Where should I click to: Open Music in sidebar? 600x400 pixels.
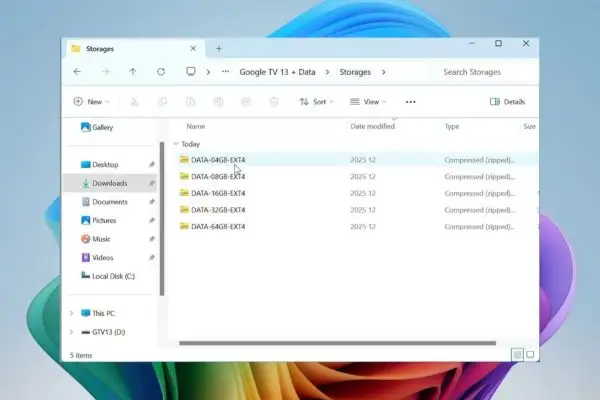coord(96,239)
